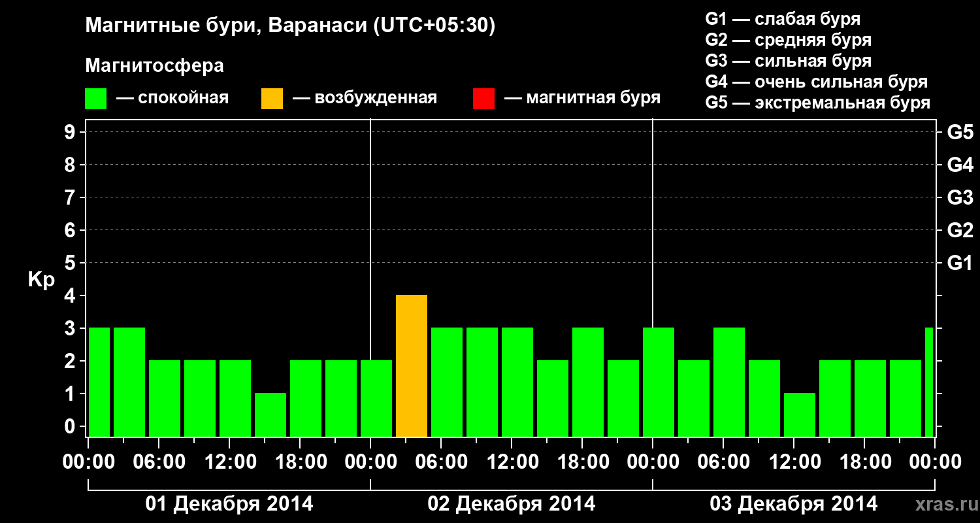The image size is (980, 523).
Task: Click the '12:00' time label of 02 Декабря
Action: (x=512, y=462)
